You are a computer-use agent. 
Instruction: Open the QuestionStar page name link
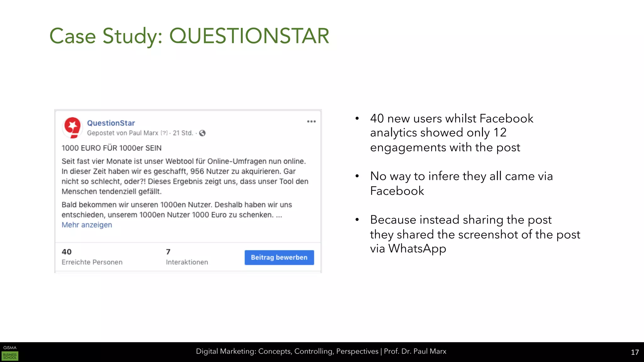tap(111, 123)
